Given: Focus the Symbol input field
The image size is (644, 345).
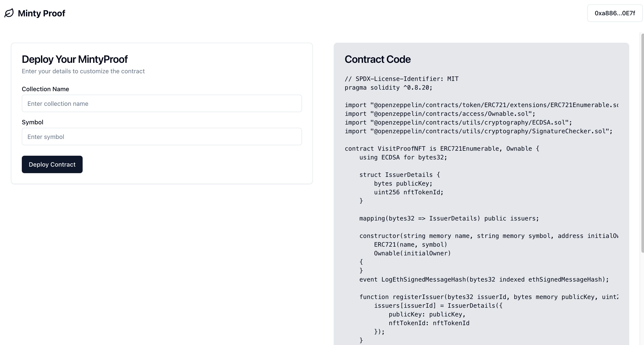Looking at the screenshot, I should coord(162,137).
